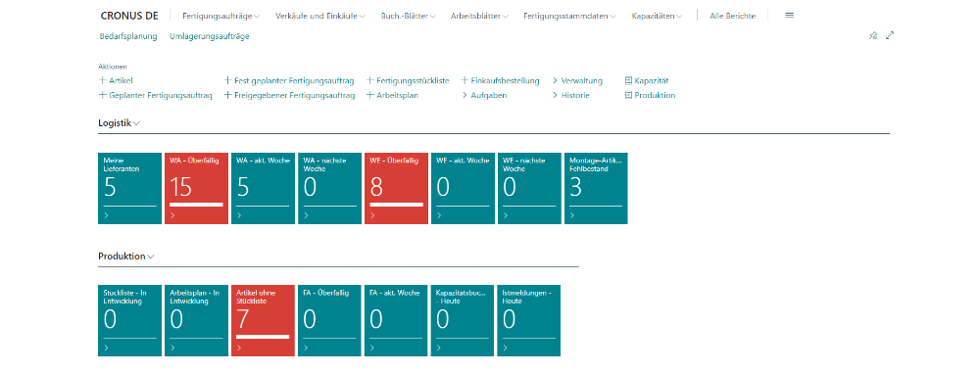Click arrow icon on WE - Überfällig tile
Screen dimensions: 980x373
tap(373, 215)
